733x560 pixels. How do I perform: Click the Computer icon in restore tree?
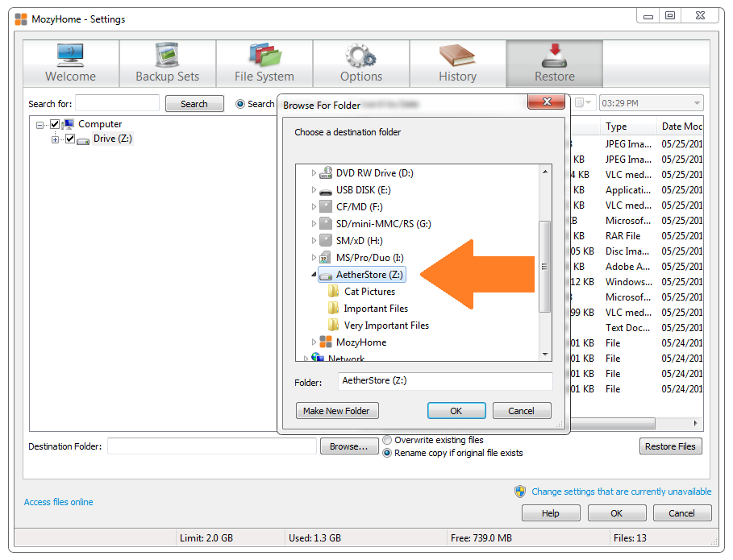click(69, 124)
